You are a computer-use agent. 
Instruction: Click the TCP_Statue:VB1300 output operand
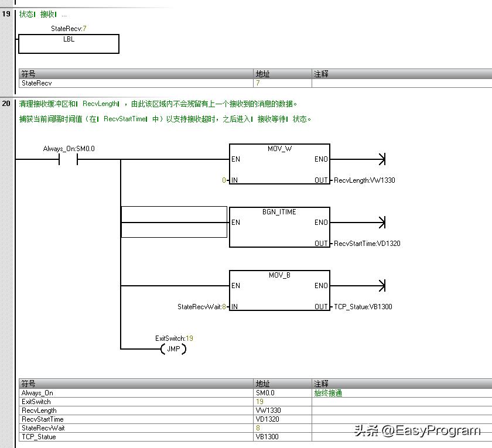coord(363,307)
